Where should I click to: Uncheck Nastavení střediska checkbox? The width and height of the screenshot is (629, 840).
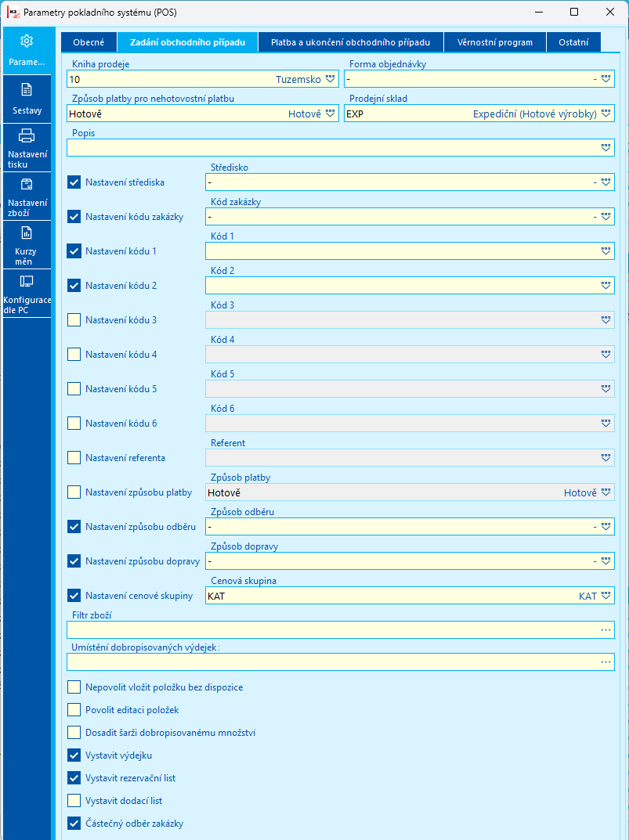click(x=74, y=182)
